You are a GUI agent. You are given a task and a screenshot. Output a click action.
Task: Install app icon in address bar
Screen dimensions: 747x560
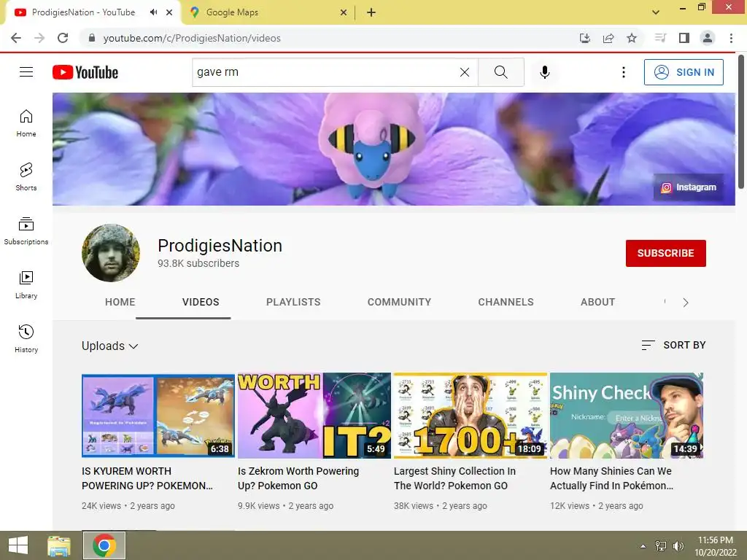(584, 38)
